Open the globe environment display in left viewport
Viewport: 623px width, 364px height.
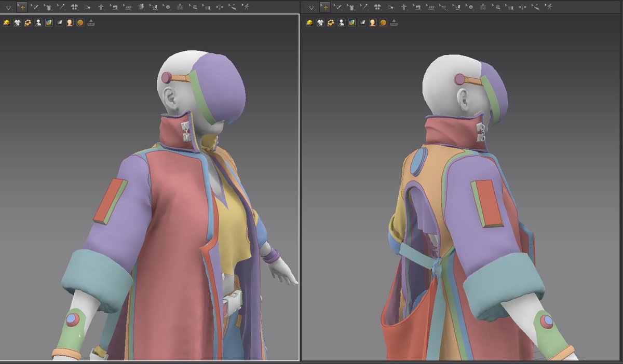(80, 23)
